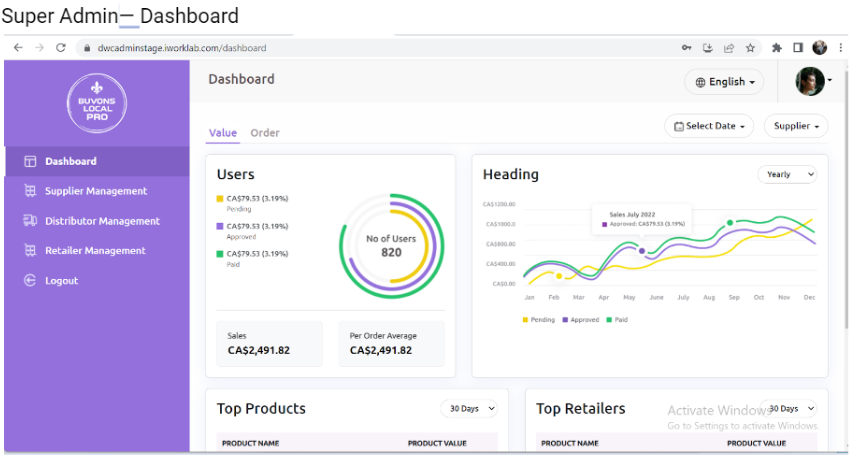852x462 pixels.
Task: Expand the Yearly period dropdown
Action: click(x=787, y=174)
